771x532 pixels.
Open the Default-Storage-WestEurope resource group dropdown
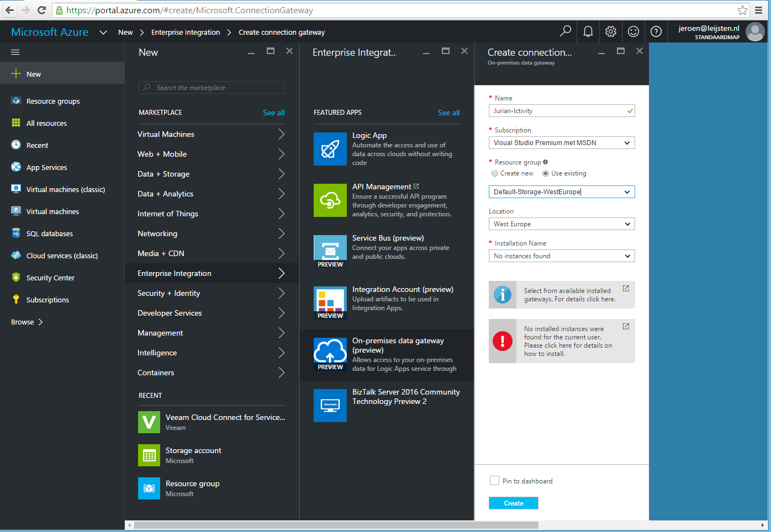(562, 191)
